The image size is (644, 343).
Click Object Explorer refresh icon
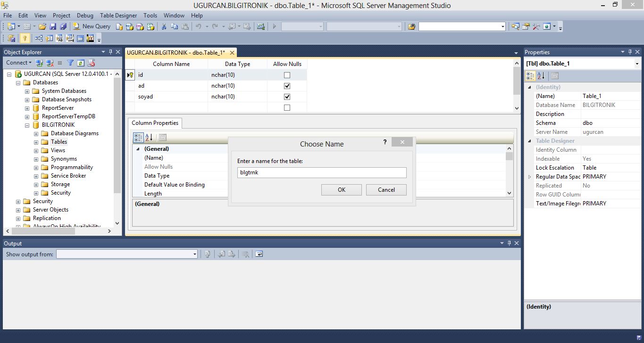[81, 63]
